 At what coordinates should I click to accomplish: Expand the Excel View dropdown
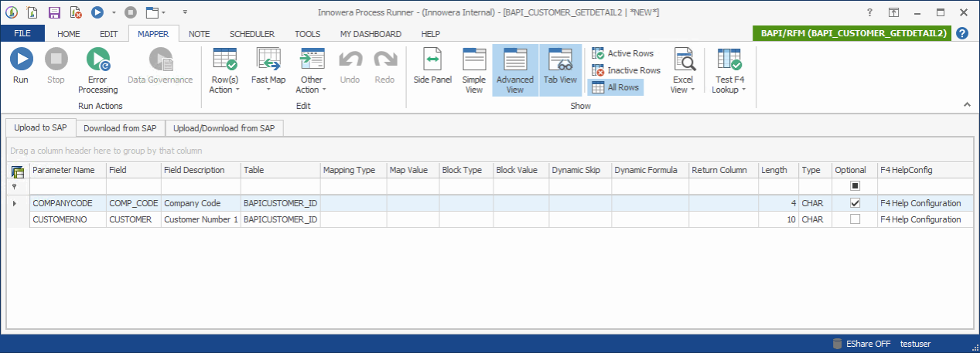682,84
